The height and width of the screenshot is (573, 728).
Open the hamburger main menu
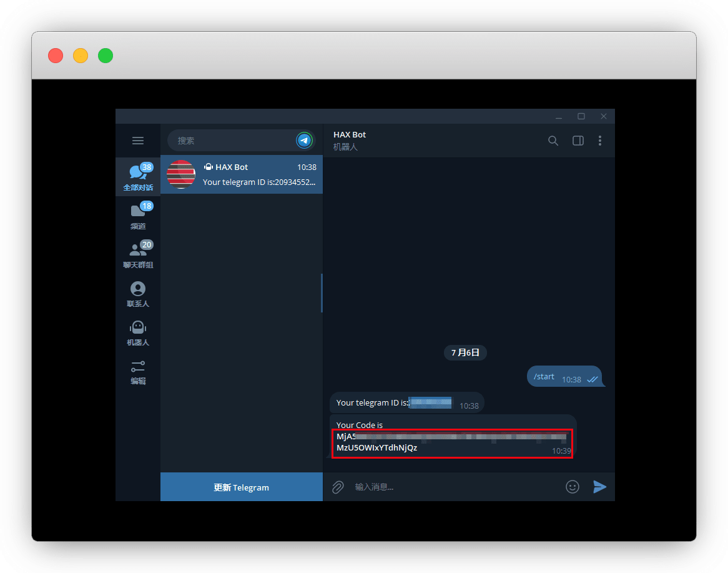pyautogui.click(x=138, y=141)
